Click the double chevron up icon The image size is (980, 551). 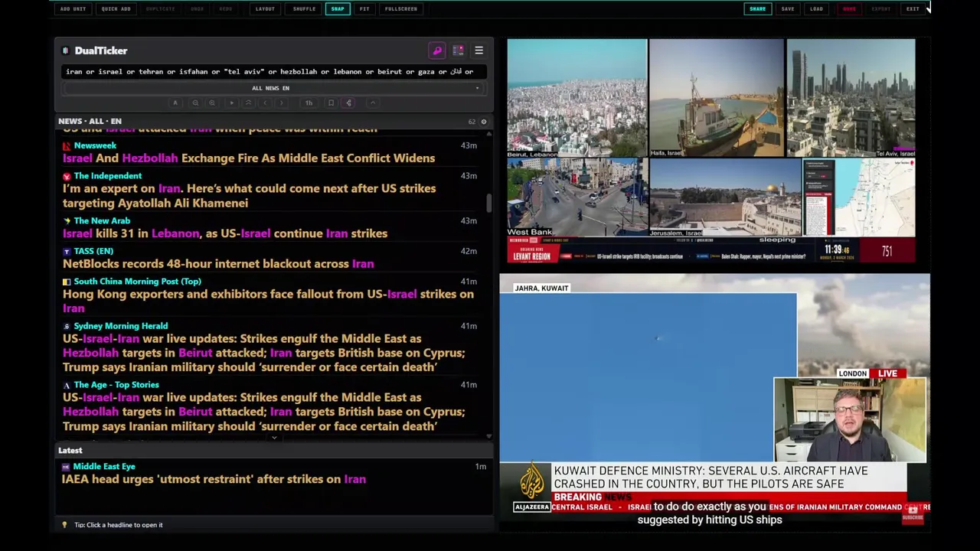coord(248,103)
